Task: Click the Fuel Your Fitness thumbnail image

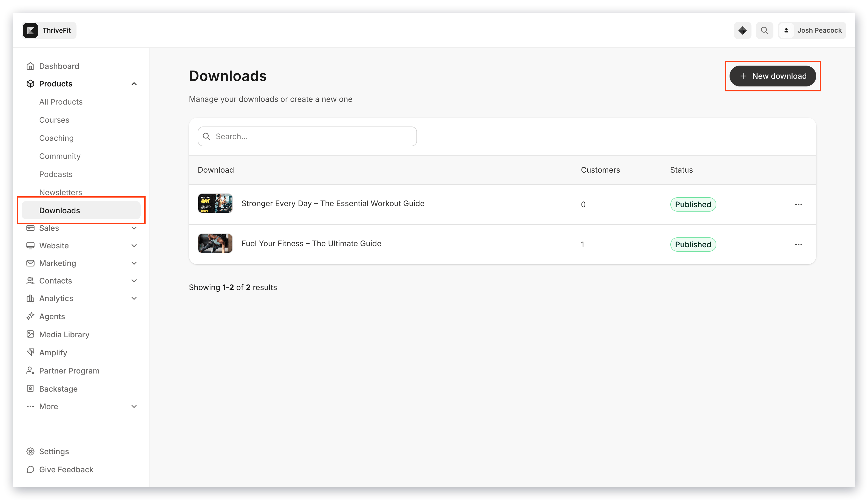Action: (x=215, y=243)
